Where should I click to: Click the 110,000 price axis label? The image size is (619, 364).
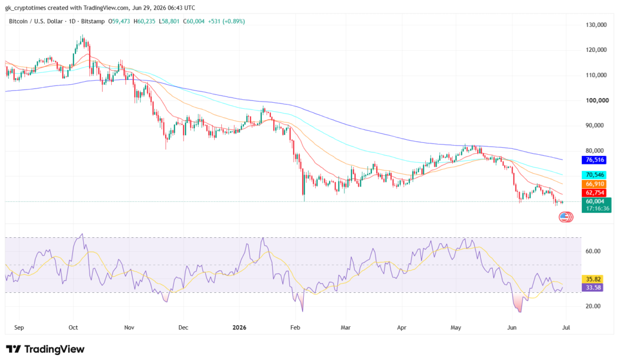[596, 75]
